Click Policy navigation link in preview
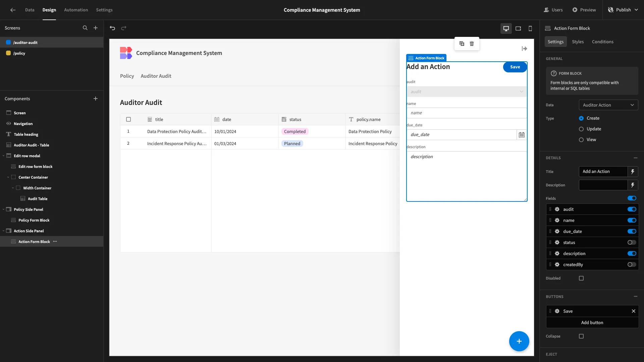Screen dimensions: 644x362 coord(127,76)
